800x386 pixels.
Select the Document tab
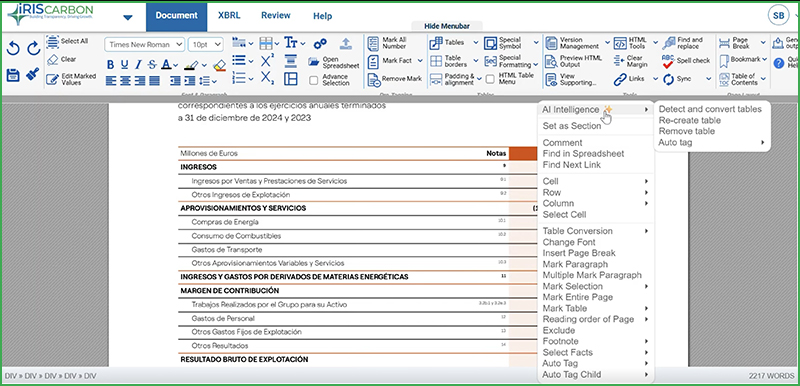tap(177, 16)
